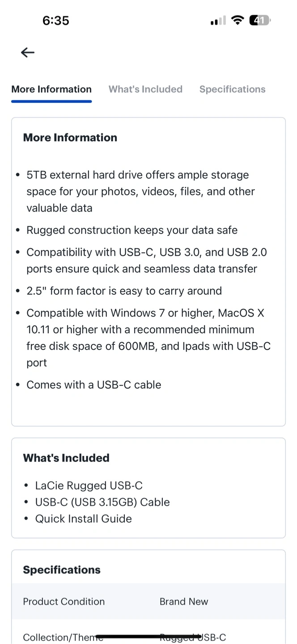The height and width of the screenshot is (644, 297).
Task: Tap the Wi-Fi status icon
Action: 238,20
